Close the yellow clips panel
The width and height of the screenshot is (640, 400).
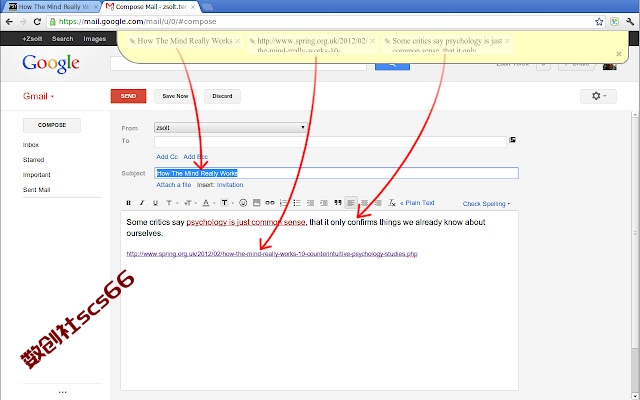tap(619, 54)
